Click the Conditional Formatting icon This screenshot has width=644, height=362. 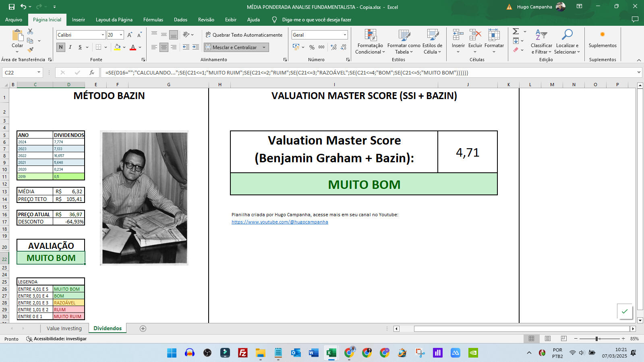point(370,35)
